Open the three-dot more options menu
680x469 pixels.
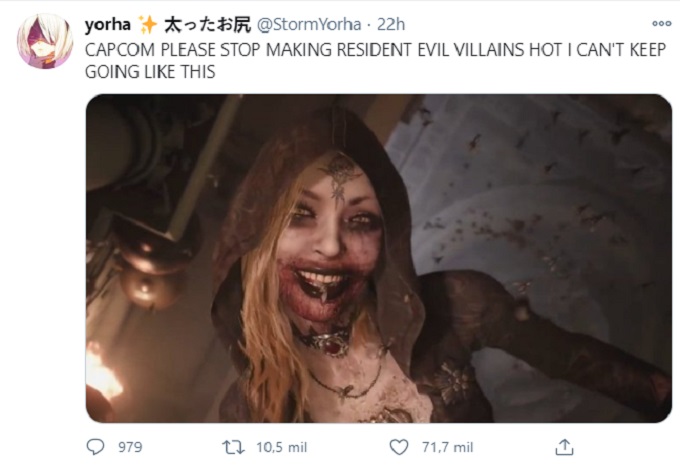660,22
